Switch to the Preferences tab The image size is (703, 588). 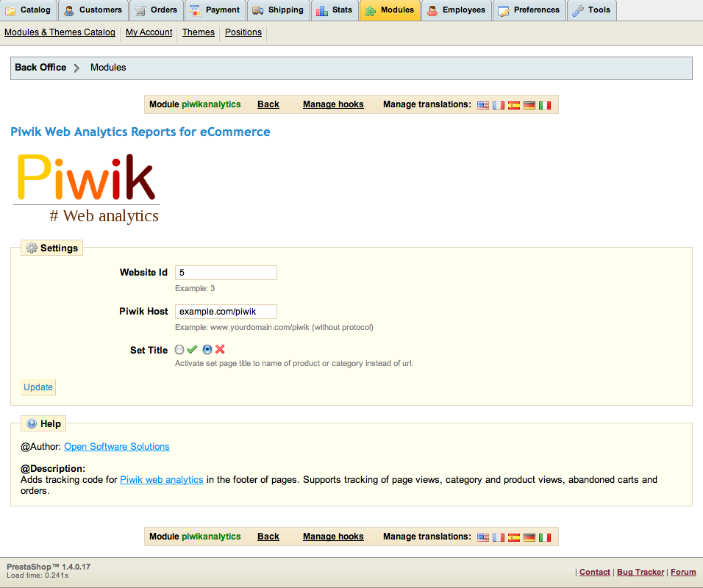[529, 10]
